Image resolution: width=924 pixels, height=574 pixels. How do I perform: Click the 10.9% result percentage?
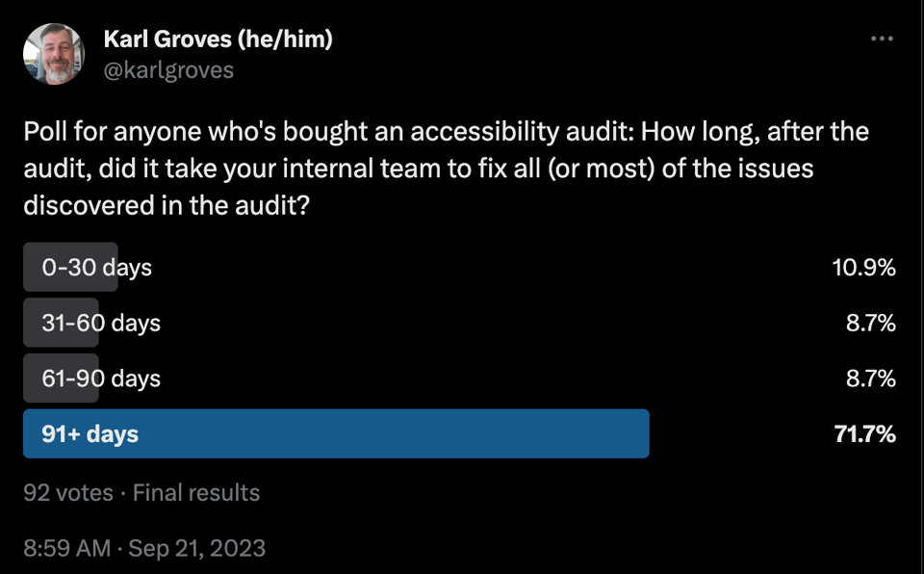click(x=863, y=267)
